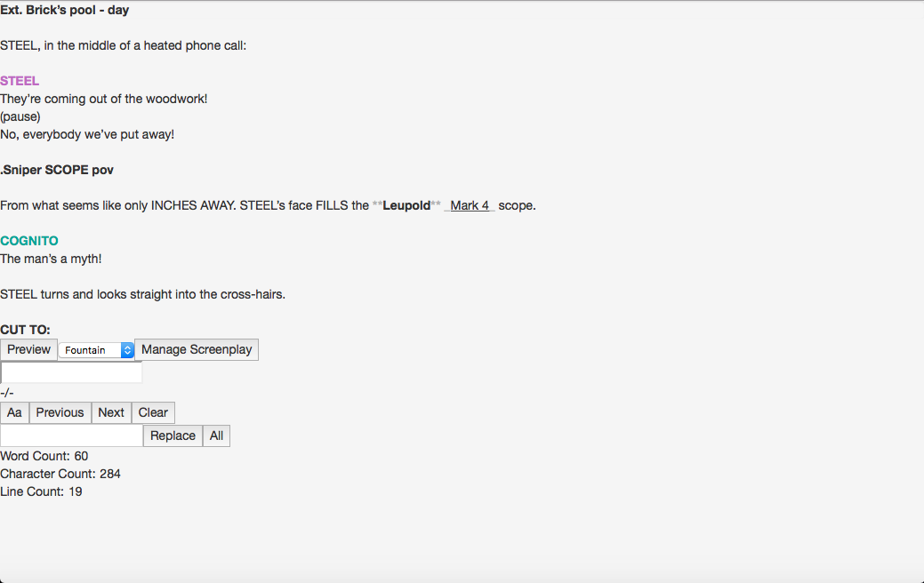Screen dimensions: 924x583
Task: Click the Word Count statistic
Action: 44,457
